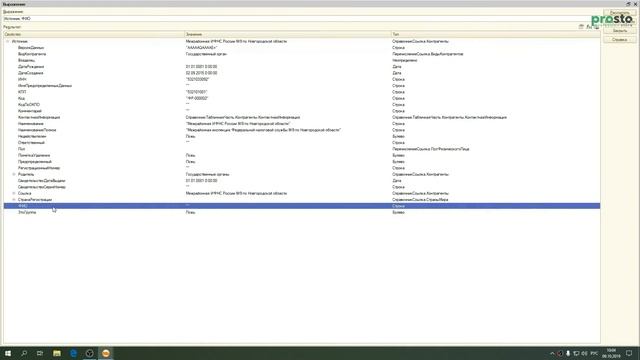Open the Справка help button

(x=619, y=40)
